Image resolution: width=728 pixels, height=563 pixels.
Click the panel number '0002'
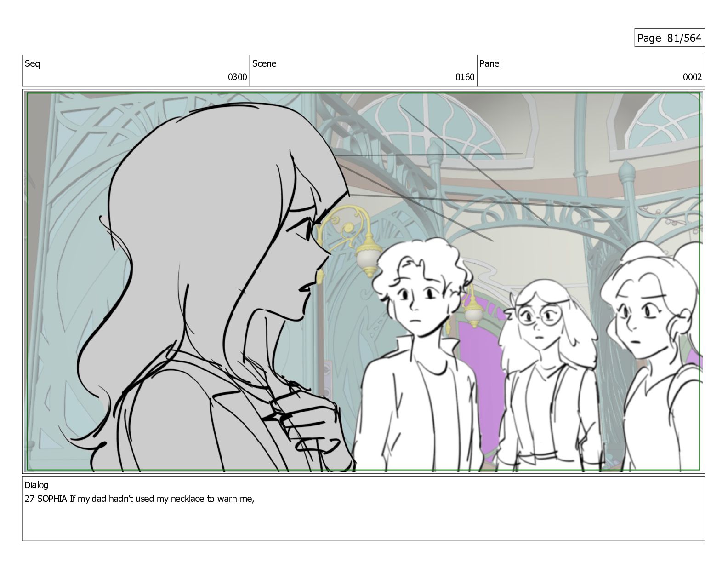click(x=692, y=77)
